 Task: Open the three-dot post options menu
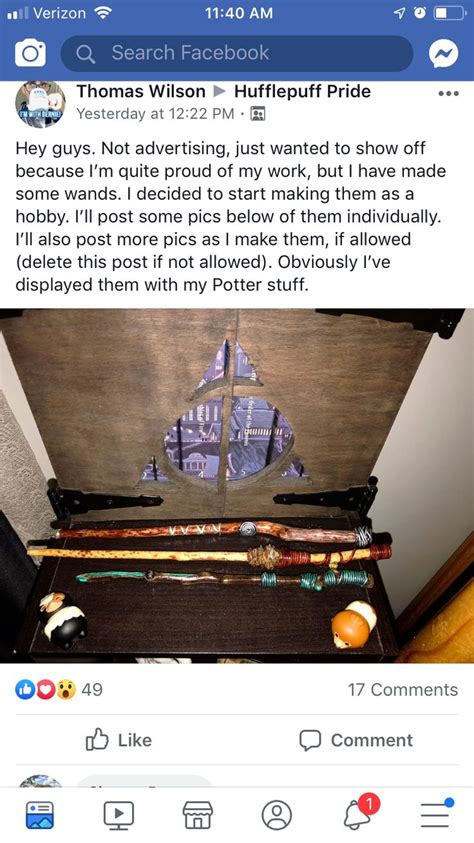[448, 94]
